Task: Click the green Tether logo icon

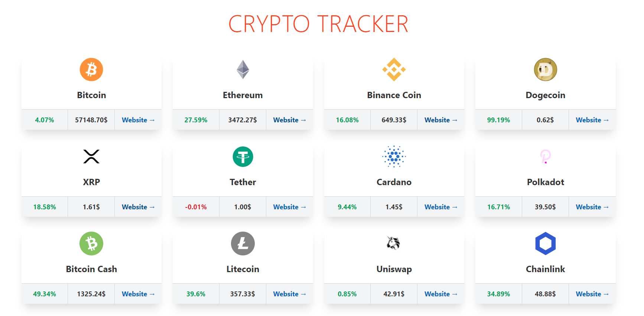Action: point(243,157)
